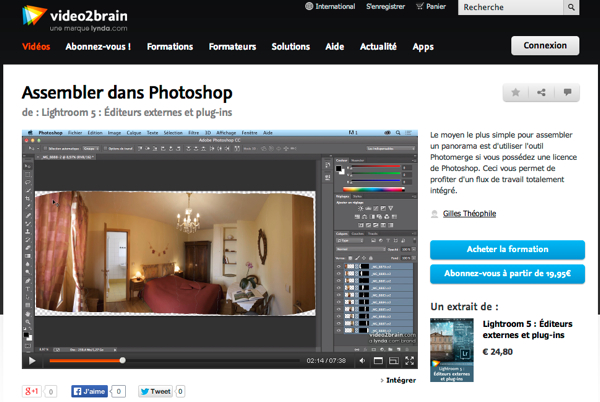Open the Actualité menu item

pos(378,47)
